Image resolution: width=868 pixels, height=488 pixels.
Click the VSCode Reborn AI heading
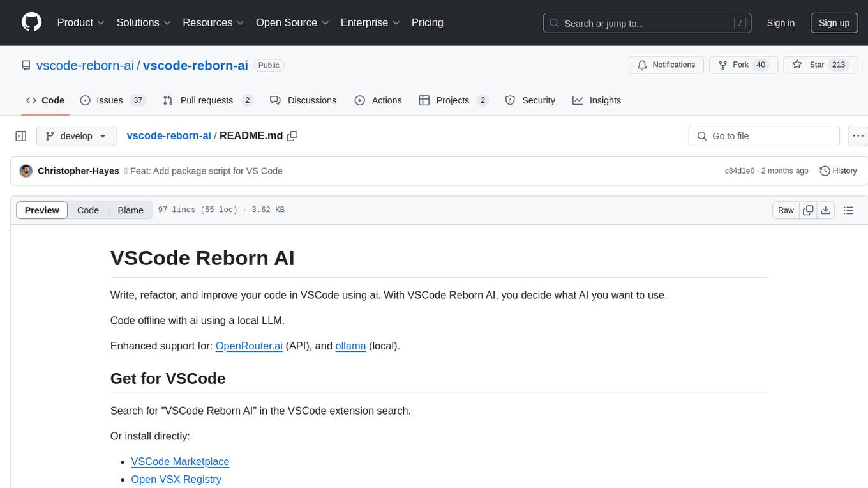202,258
